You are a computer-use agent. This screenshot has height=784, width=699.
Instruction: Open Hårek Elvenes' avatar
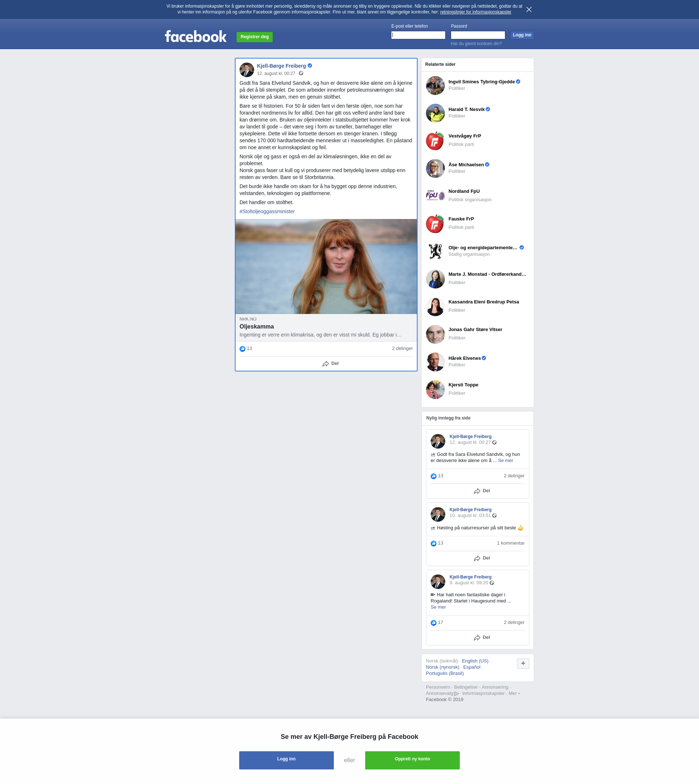435,362
